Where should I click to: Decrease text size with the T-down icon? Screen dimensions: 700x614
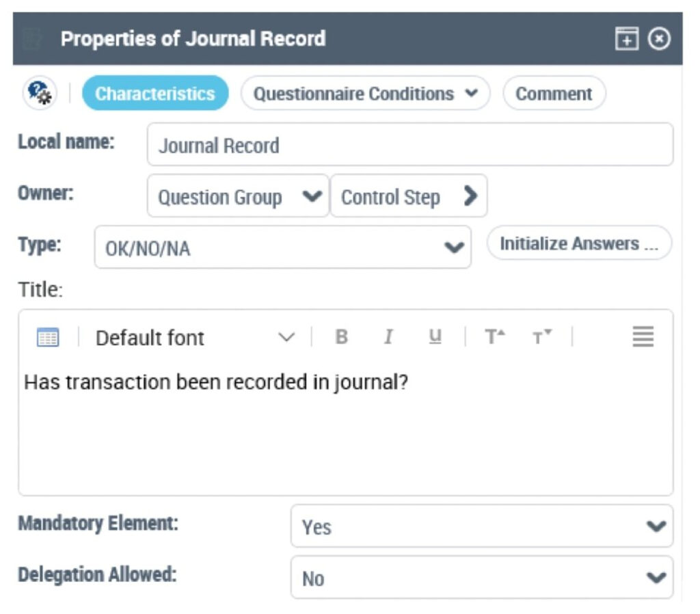coord(542,337)
